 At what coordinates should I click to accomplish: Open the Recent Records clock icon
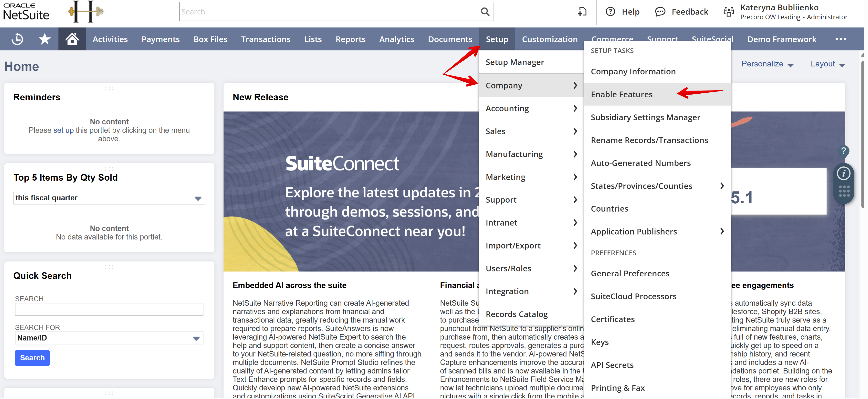[x=17, y=39]
